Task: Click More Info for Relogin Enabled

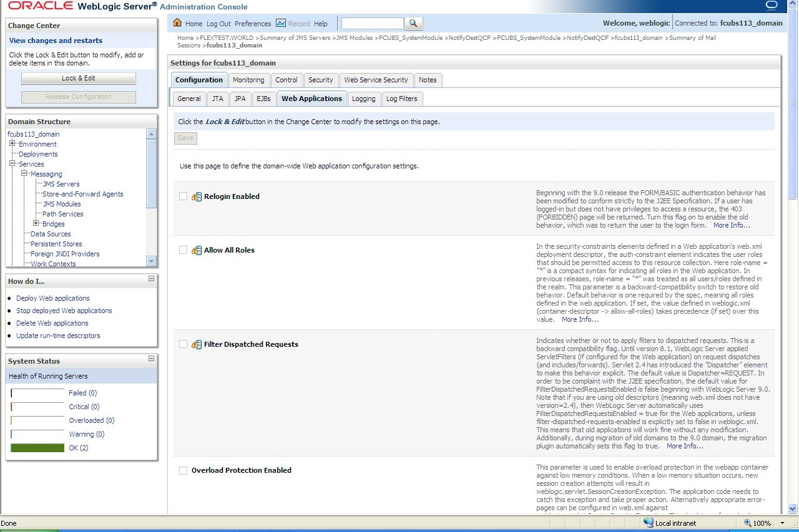Action: 732,225
